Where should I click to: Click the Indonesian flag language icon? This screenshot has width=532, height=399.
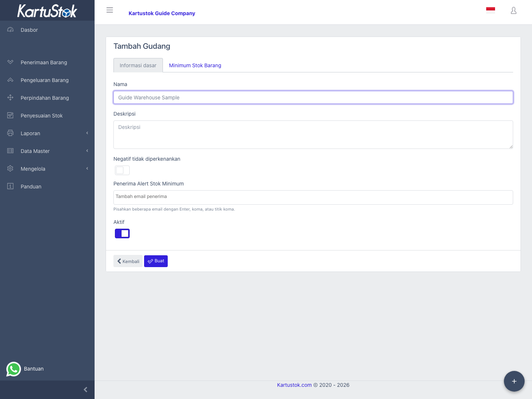pos(491,10)
